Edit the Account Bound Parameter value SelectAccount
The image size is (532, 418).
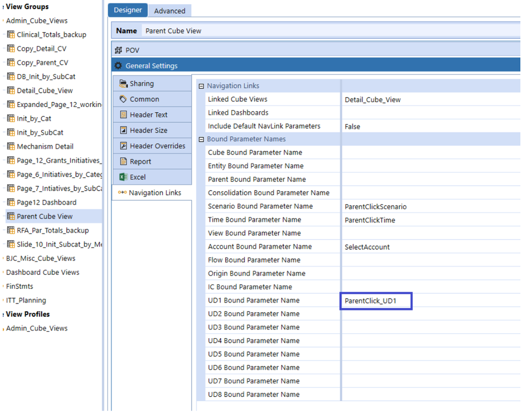coord(431,247)
